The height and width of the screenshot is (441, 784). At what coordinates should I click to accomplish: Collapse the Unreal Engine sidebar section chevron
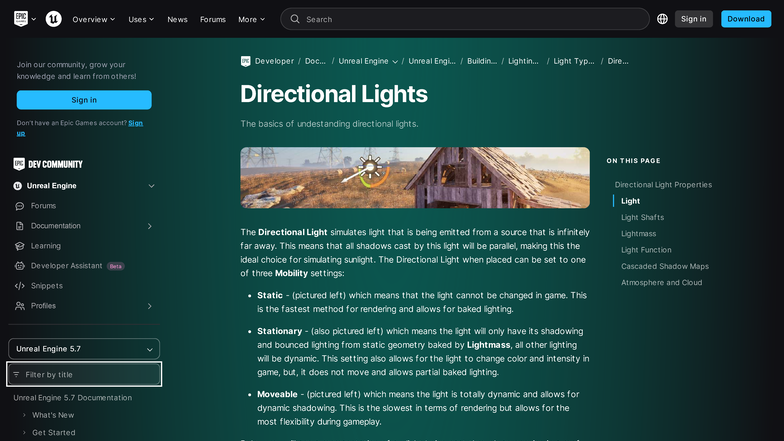coord(151,186)
